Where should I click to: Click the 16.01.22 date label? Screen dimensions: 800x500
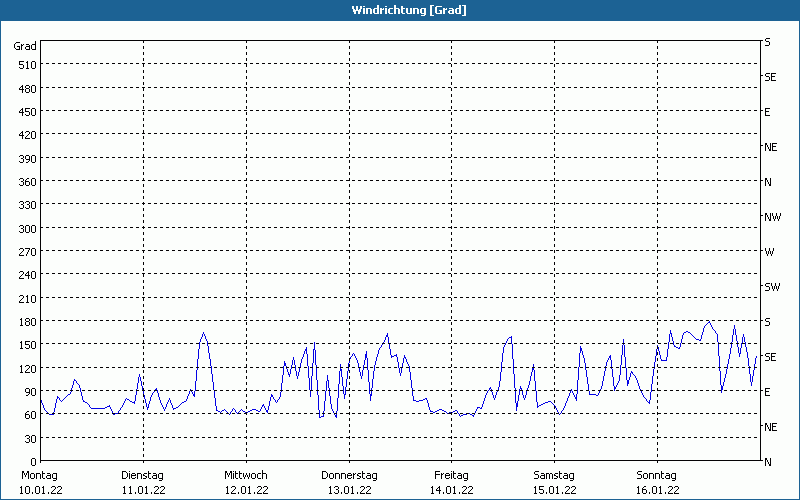(x=657, y=490)
